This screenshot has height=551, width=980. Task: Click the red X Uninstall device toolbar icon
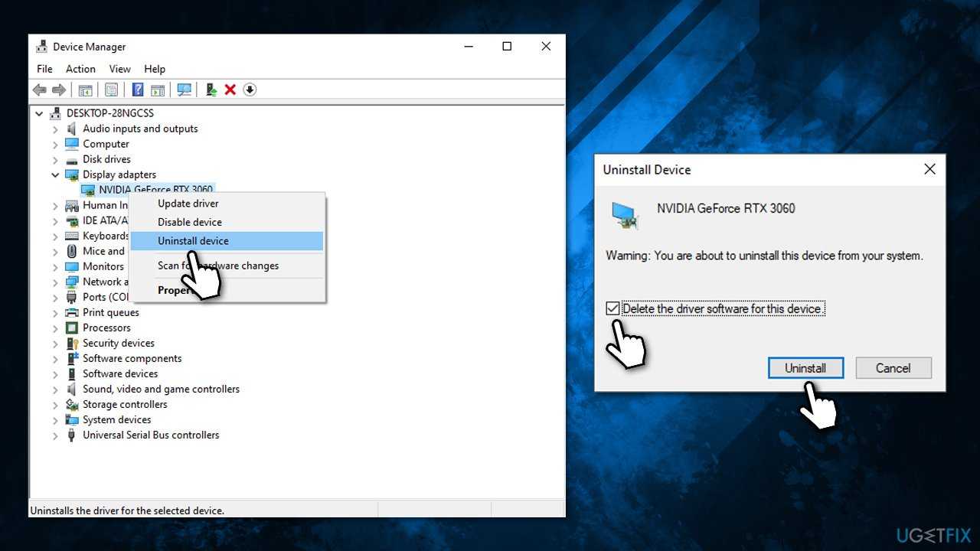pos(230,90)
